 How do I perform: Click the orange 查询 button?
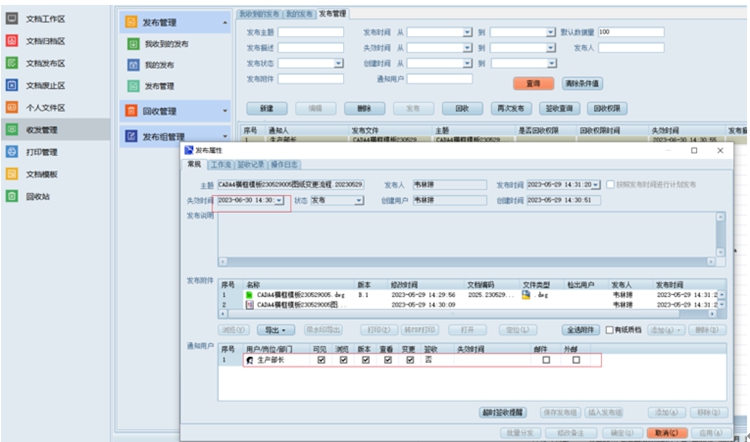tap(533, 82)
